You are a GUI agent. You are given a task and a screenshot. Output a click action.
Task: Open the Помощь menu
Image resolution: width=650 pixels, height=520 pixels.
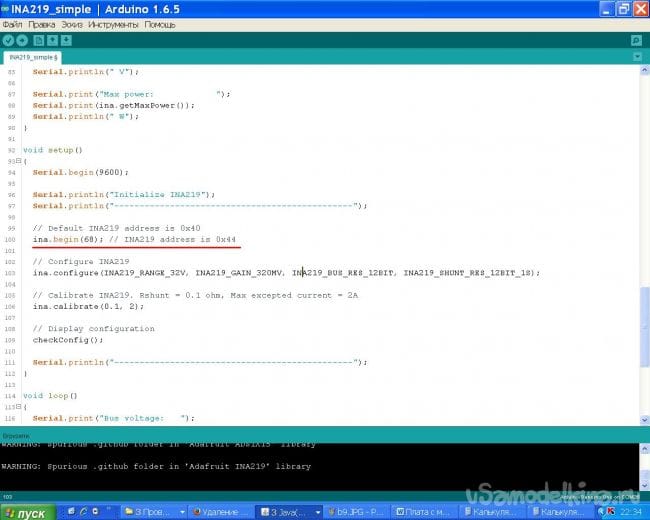coord(160,23)
